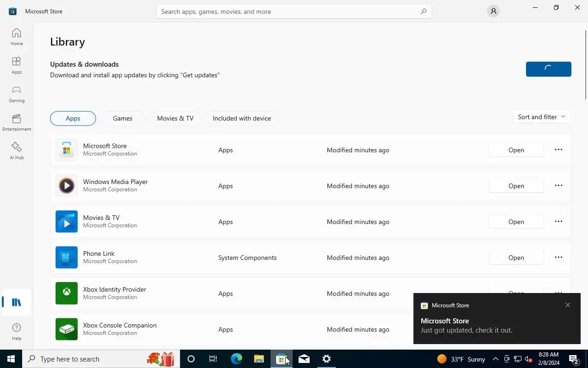Click the search magnifier icon
Screen dimensions: 588x368
pos(424,11)
